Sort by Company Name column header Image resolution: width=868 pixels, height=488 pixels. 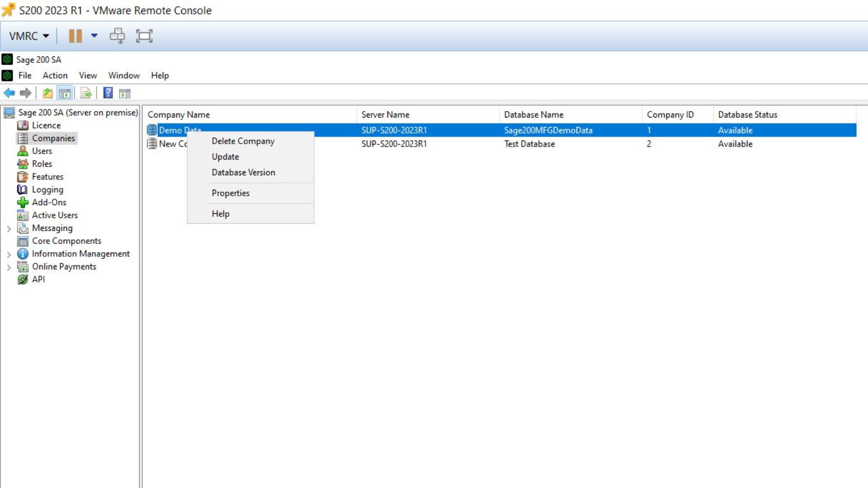click(250, 115)
